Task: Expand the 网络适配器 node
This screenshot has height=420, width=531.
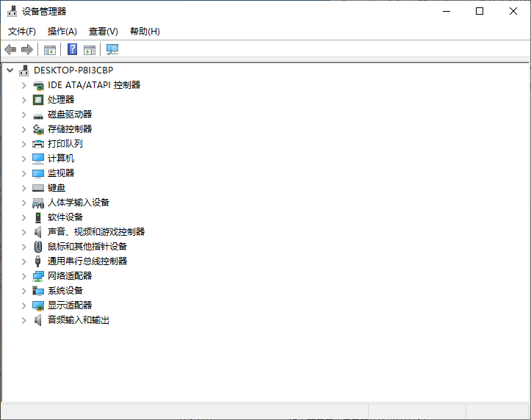Action: pyautogui.click(x=24, y=276)
